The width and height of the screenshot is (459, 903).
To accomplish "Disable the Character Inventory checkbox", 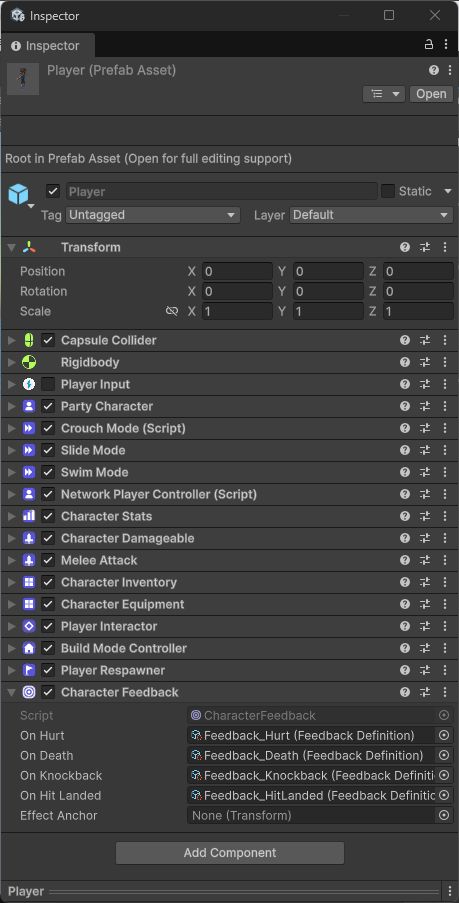I will tap(48, 582).
